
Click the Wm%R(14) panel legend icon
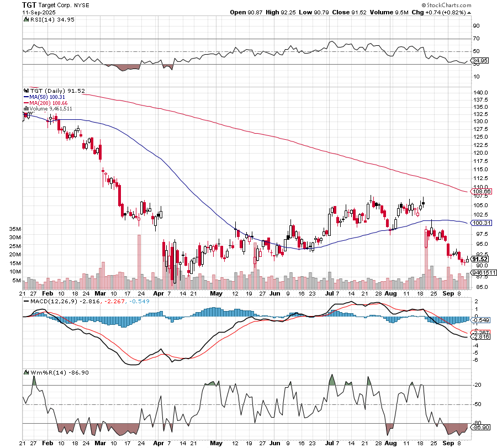tap(27, 372)
